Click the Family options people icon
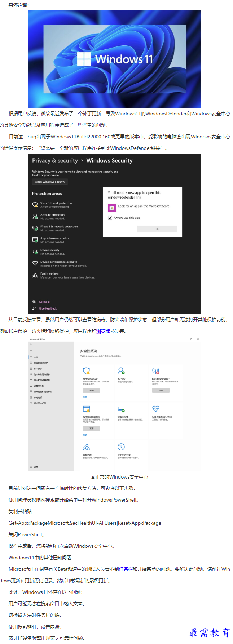Viewport: 233px width, 644px height. pyautogui.click(x=35, y=275)
